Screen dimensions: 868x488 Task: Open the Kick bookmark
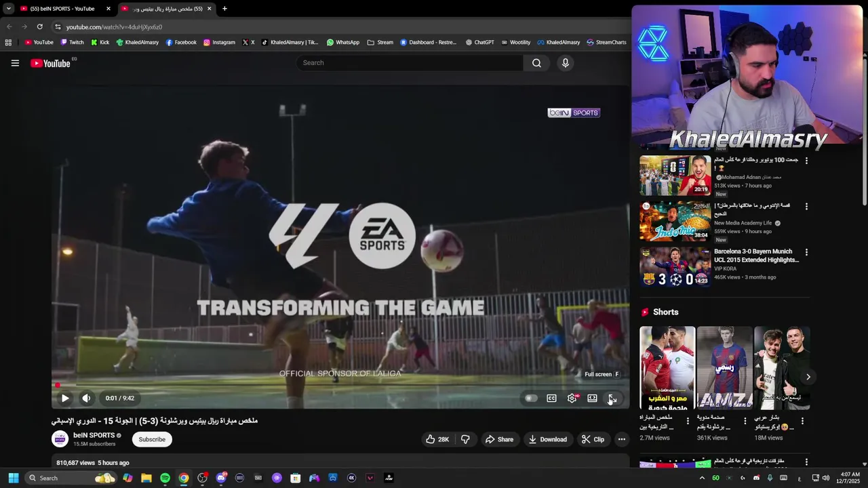pos(100,42)
